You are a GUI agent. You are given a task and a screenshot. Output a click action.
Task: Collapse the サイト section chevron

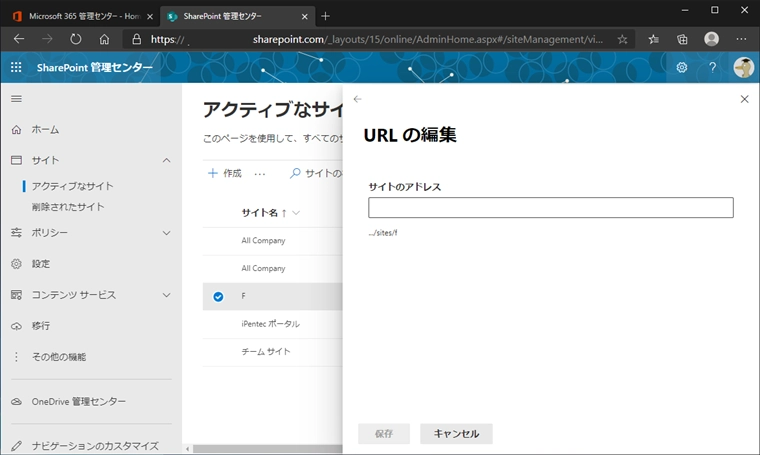coord(166,160)
